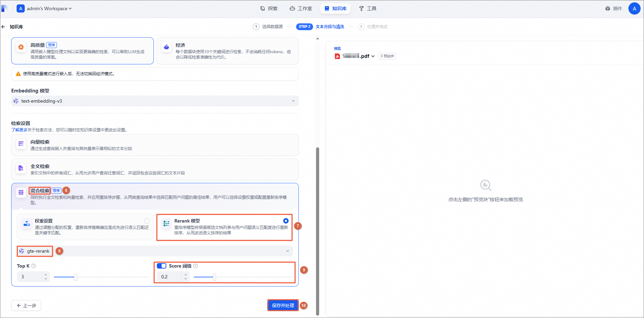Viewport: 644px width, 318px height.
Task: Click the text-embedding-v3 model provider icon
Action: coord(16,101)
